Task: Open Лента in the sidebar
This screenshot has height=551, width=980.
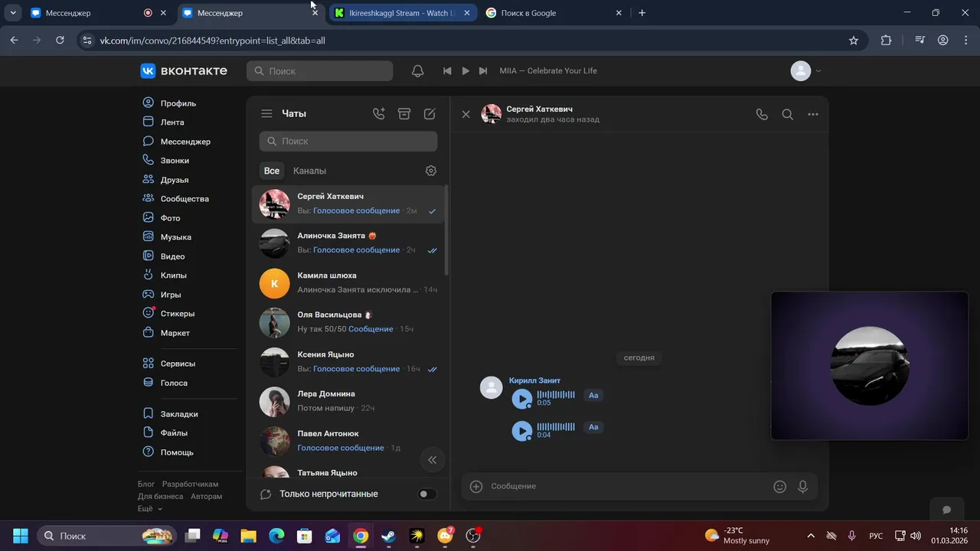Action: (x=172, y=122)
